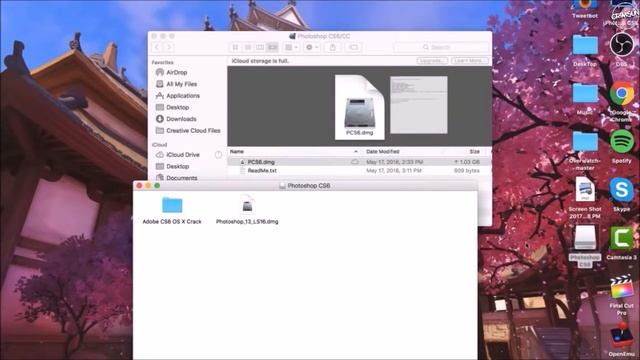Select the ReadMe text preview thumbnail
Screen dimensions: 640x360
click(419, 104)
